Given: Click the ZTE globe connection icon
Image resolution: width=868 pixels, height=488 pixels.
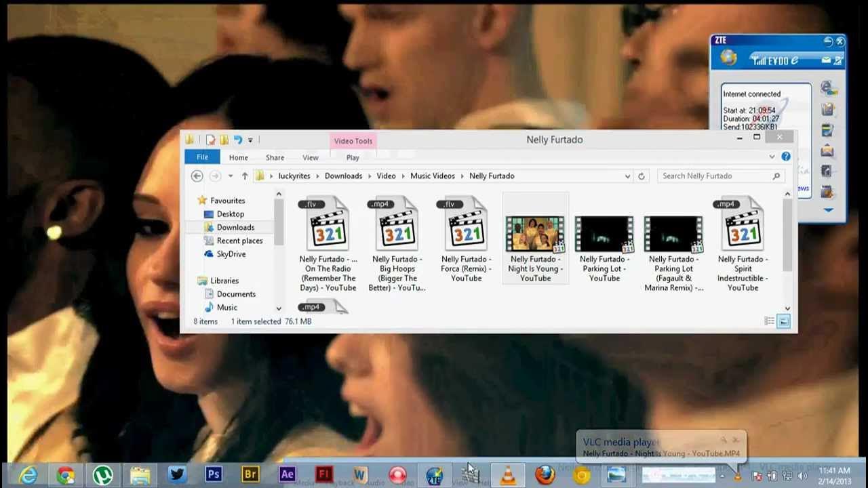Looking at the screenshot, I should [x=728, y=58].
